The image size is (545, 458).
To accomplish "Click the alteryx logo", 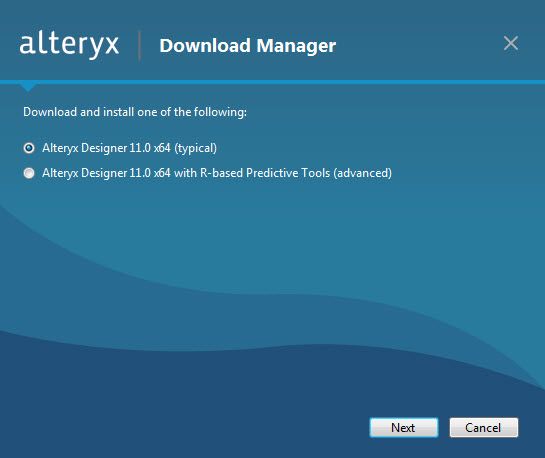I will (x=69, y=44).
